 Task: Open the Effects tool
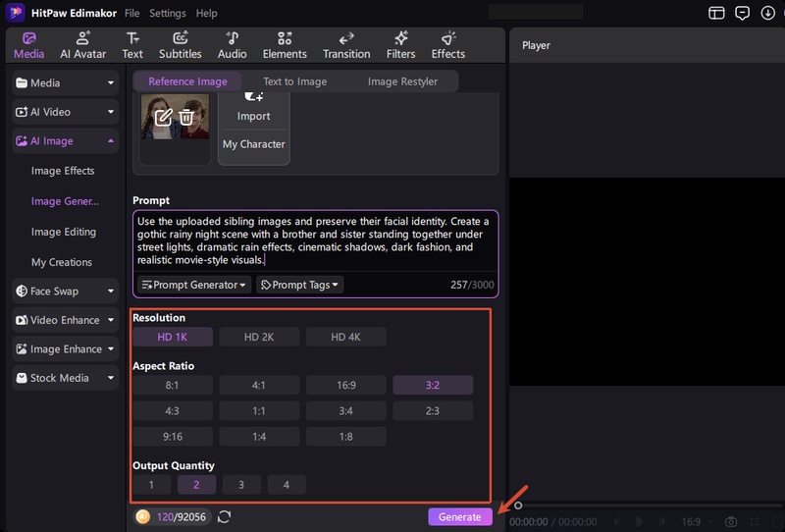tap(448, 45)
